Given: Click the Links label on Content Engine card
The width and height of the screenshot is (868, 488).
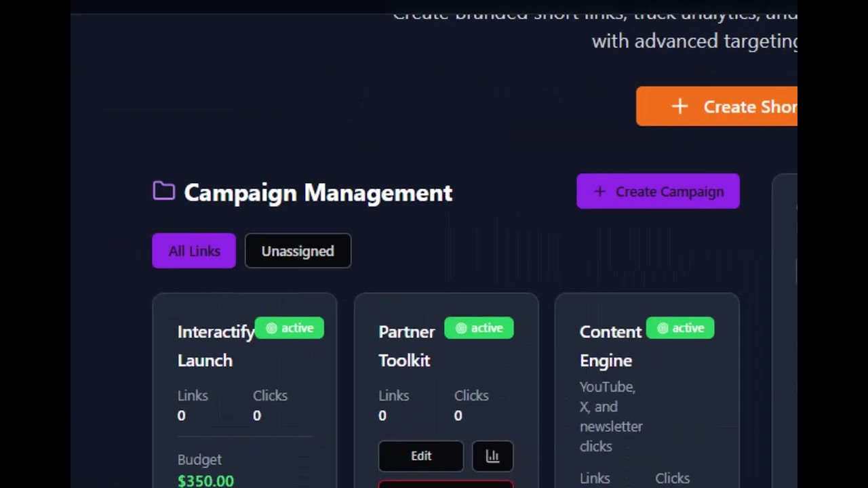Looking at the screenshot, I should click(595, 479).
